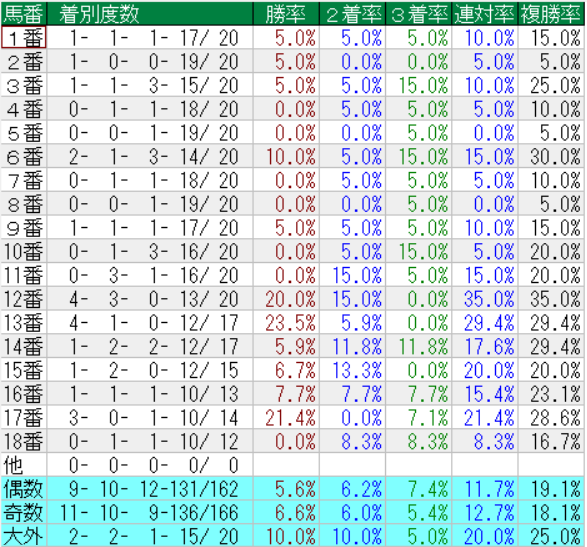Viewport: 587px width, 547px height.
Task: Click the 複勝率 column header
Action: point(551,14)
